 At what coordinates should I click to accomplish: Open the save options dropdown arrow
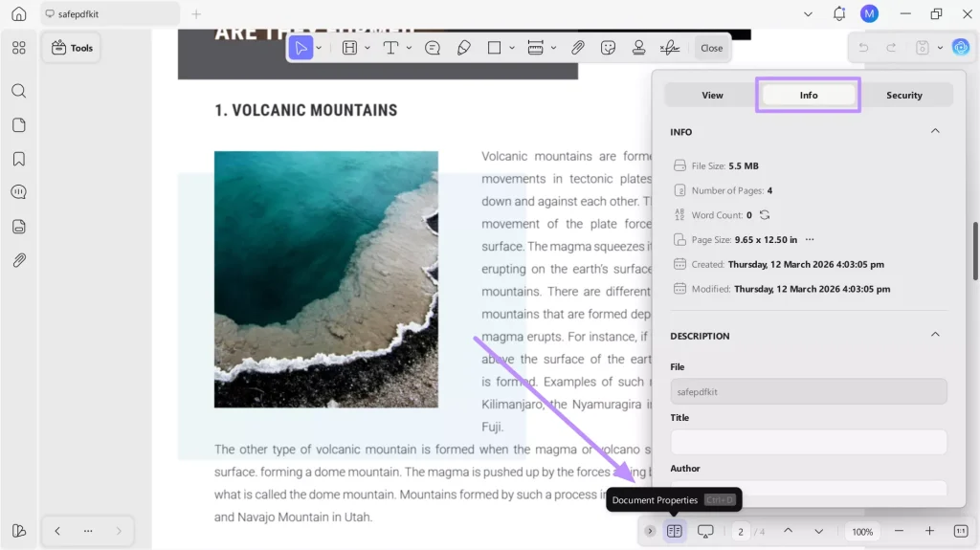click(x=940, y=48)
